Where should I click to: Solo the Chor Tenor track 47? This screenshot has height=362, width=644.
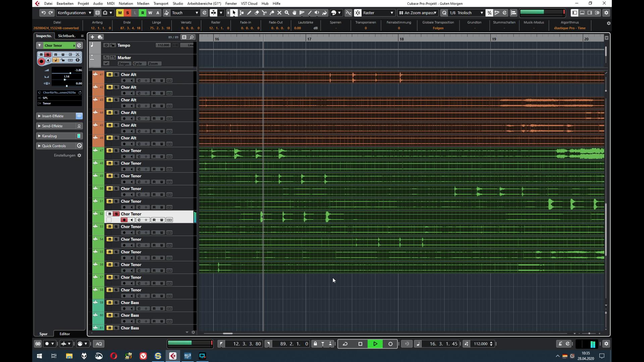point(116,150)
